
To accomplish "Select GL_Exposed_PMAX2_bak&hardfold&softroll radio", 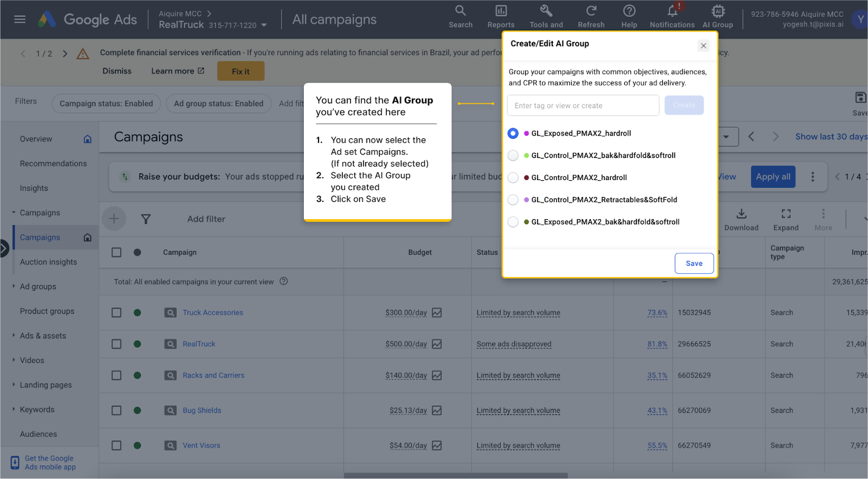I will 513,222.
